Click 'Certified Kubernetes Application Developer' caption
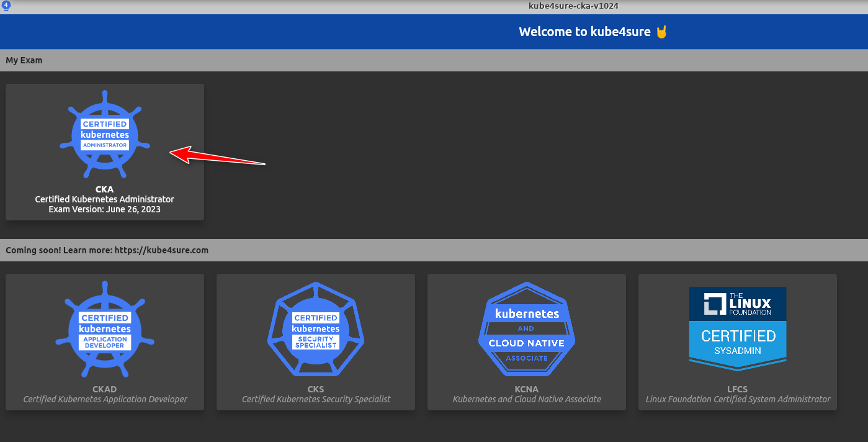 point(105,399)
